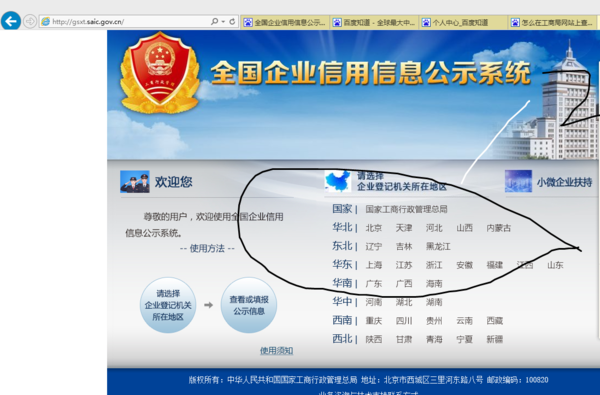Select 陕西 region

pos(373,339)
